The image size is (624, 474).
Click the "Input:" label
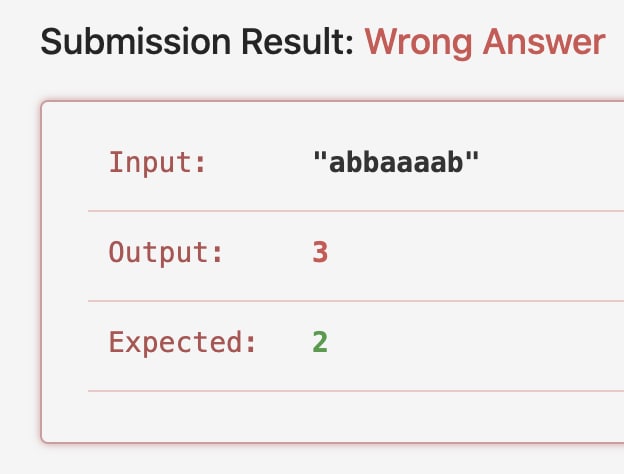pos(158,162)
